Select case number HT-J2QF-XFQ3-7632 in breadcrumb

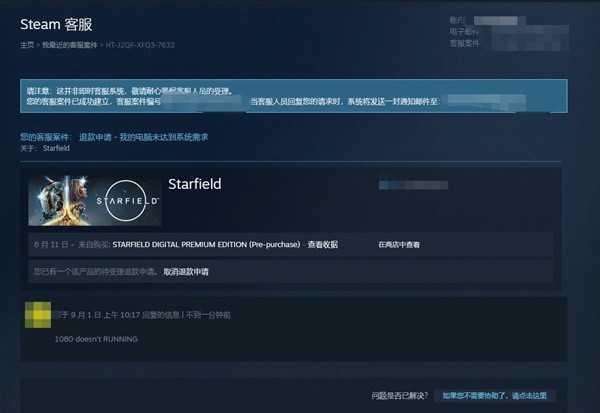[140, 45]
